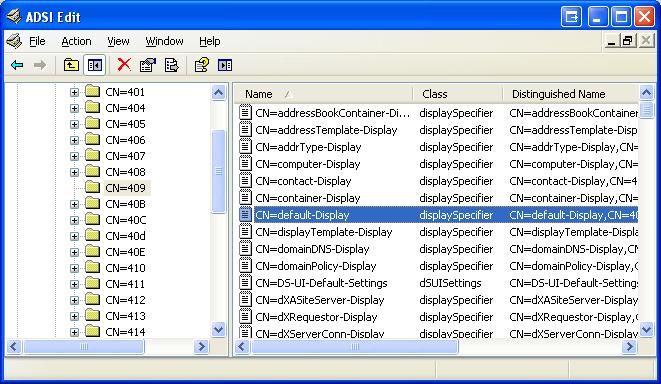The width and height of the screenshot is (661, 384).
Task: Expand the CN=407 tree node
Action: 74,156
